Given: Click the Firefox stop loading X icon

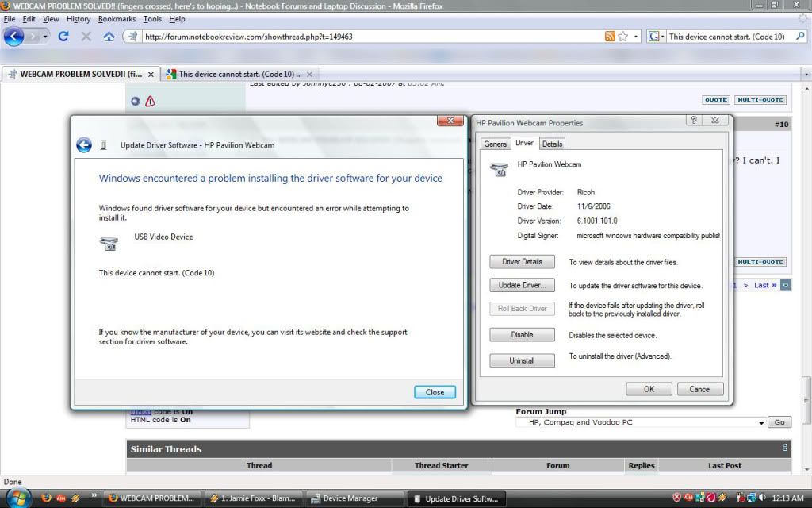Looking at the screenshot, I should click(86, 37).
